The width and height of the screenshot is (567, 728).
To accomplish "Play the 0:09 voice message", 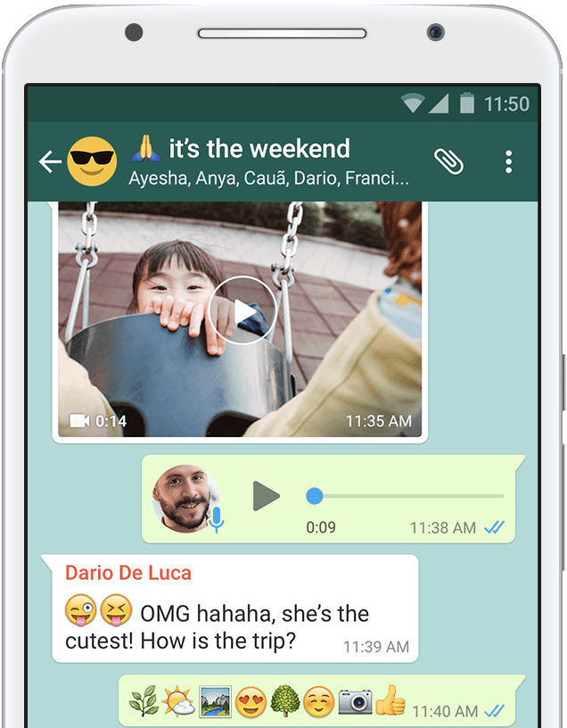I will tap(266, 496).
